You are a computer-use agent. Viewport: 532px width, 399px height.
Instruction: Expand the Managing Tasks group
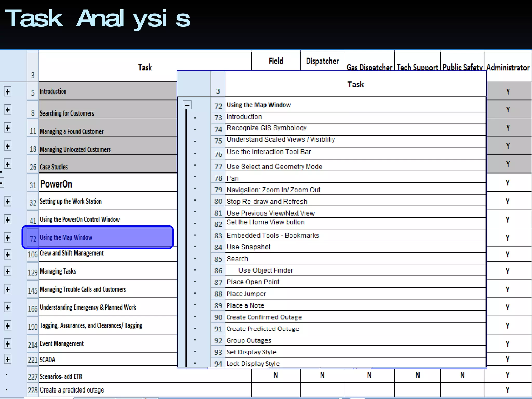pyautogui.click(x=8, y=271)
